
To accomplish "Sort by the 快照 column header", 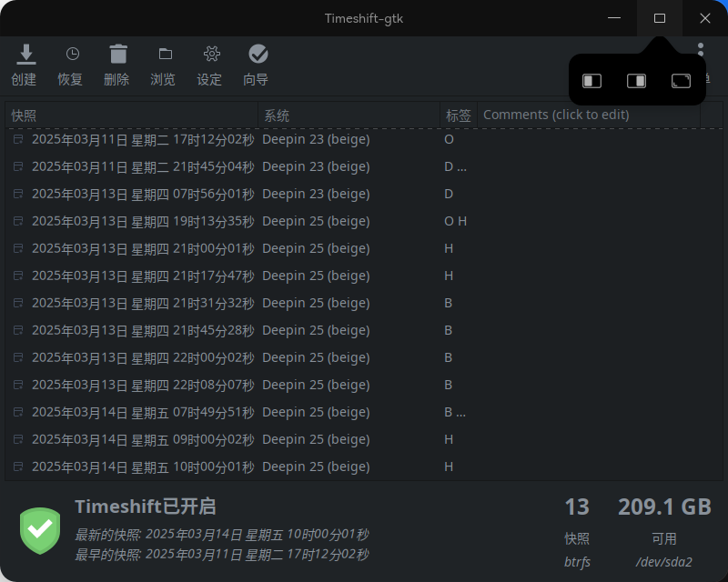I will 132,115.
